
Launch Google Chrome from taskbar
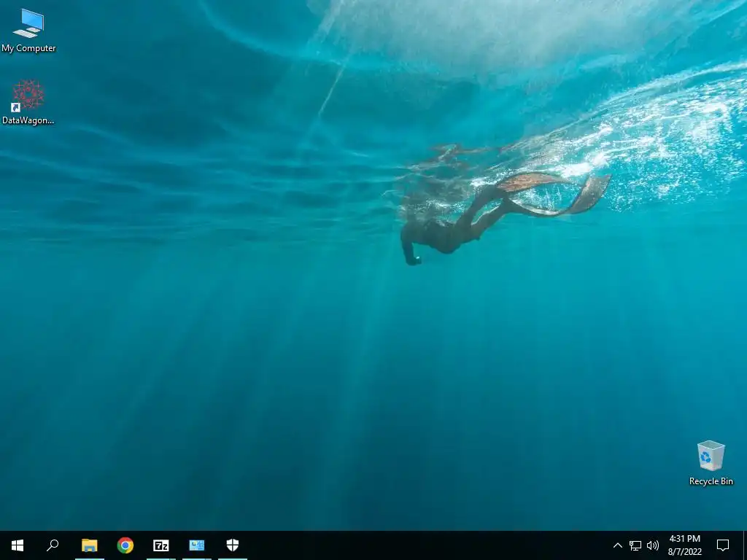pyautogui.click(x=125, y=545)
